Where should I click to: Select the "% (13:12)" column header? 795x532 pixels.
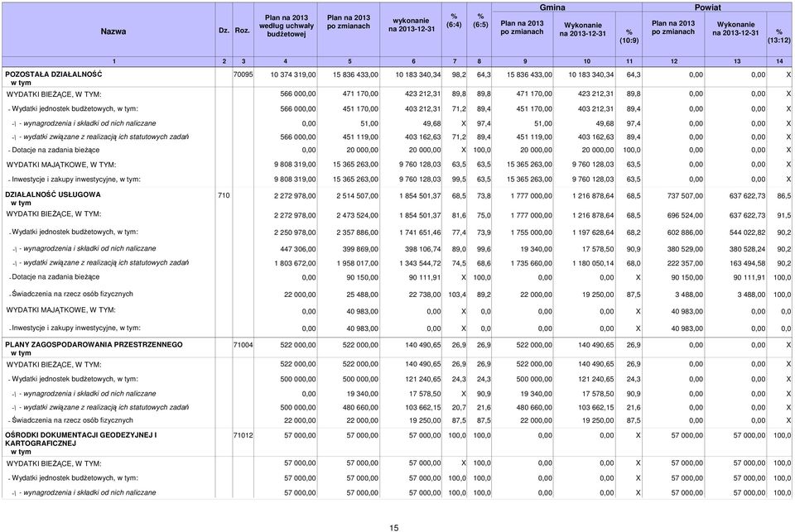[778, 36]
